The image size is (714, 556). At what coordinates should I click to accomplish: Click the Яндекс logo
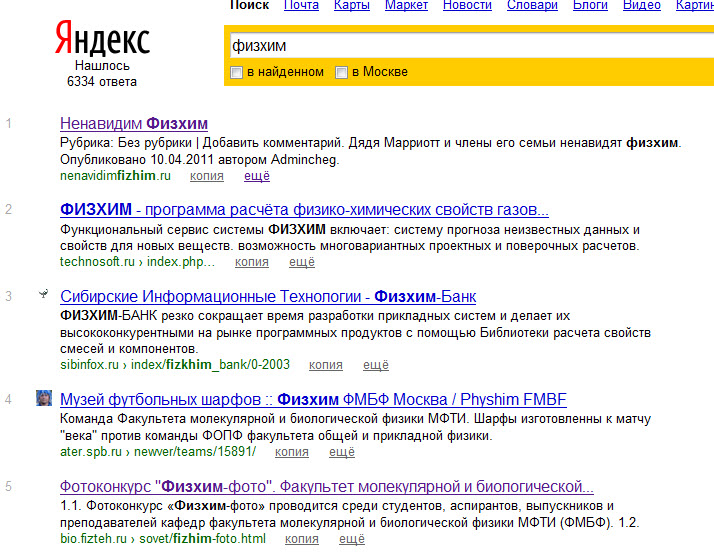[x=102, y=38]
